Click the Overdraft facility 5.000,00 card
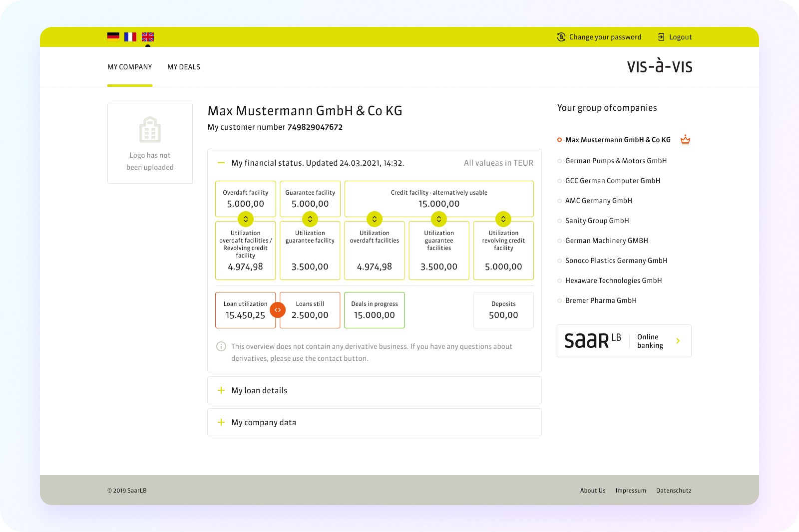Screen dimensions: 799x532 coord(245,199)
